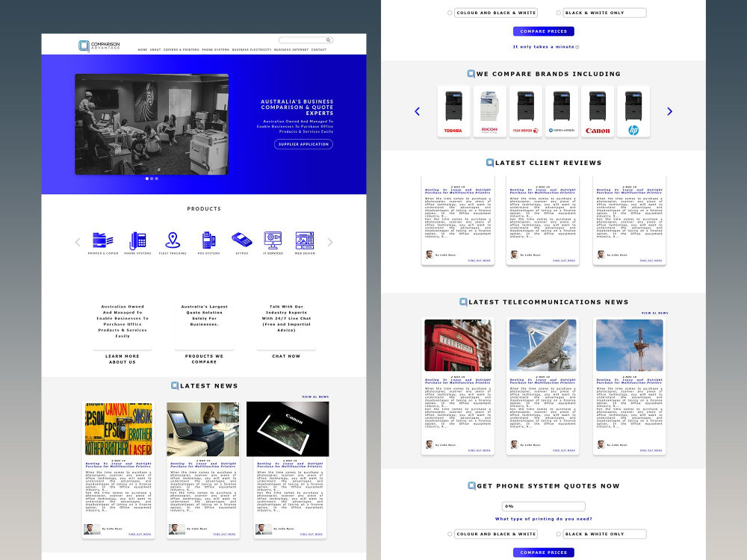Open the Epson Canon Brother news image
The height and width of the screenshot is (560, 747).
coord(119,429)
